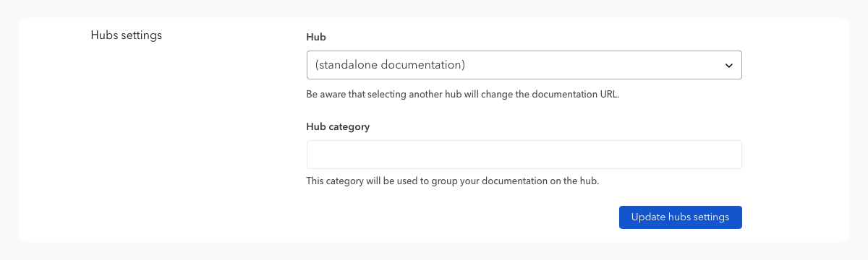
Task: Click empty middle of Hub dropdown box
Action: (593, 65)
